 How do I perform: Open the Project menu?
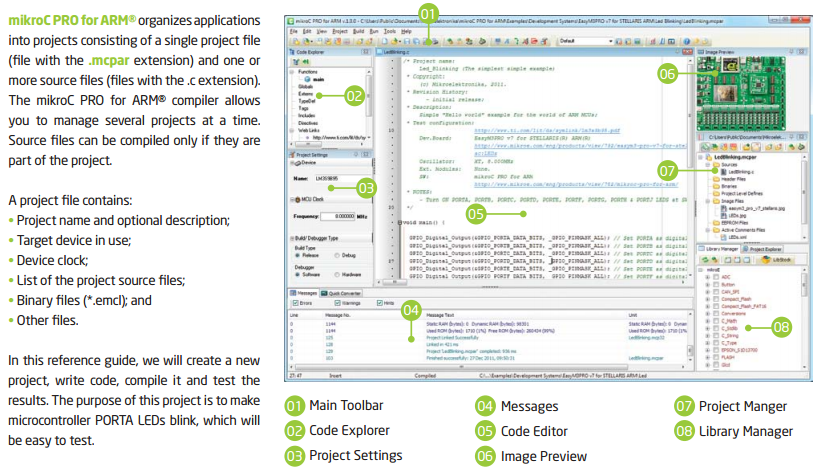pyautogui.click(x=340, y=31)
